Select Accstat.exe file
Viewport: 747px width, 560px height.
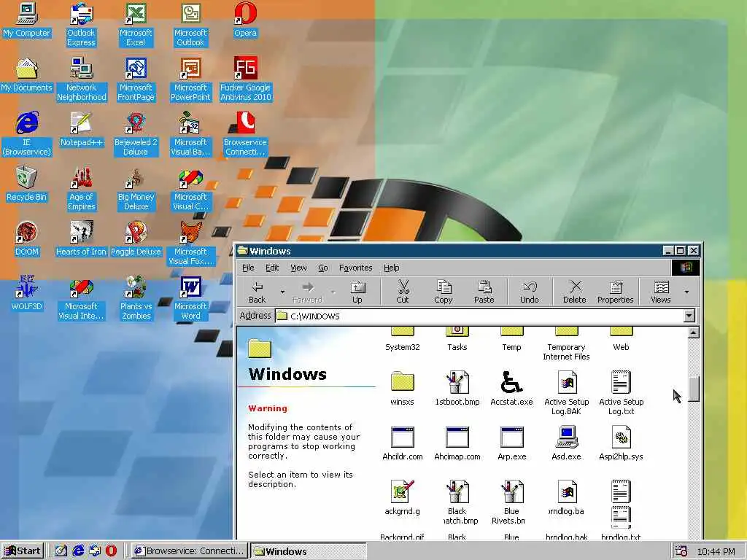click(x=511, y=389)
